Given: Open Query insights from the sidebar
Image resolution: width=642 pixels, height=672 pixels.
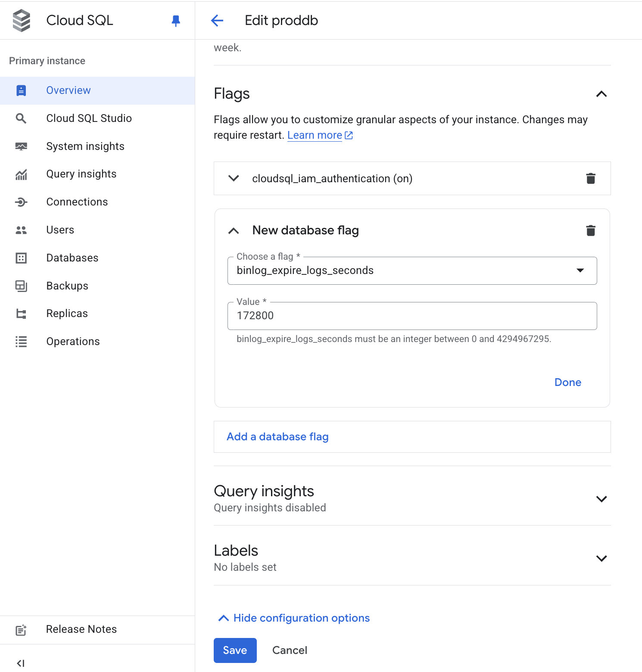Looking at the screenshot, I should [81, 174].
